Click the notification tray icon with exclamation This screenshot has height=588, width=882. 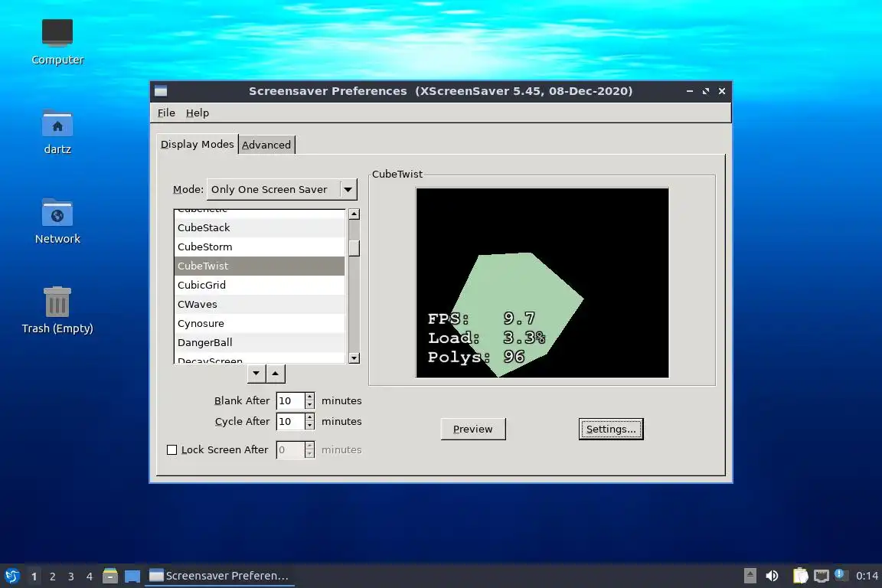tap(841, 574)
